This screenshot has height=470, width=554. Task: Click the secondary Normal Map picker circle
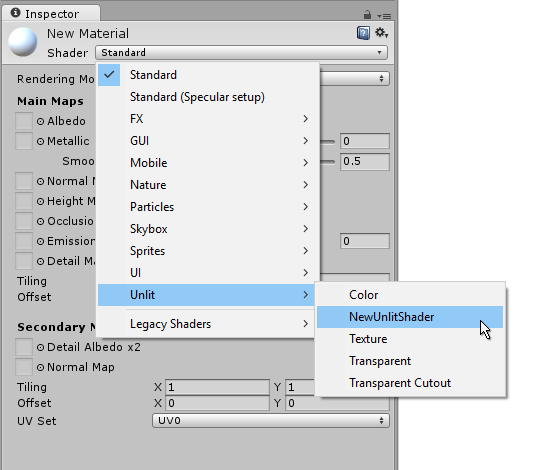[41, 368]
